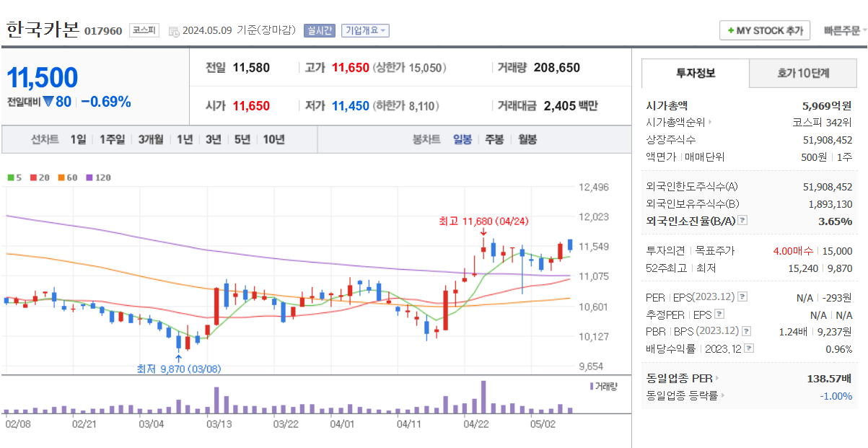
Task: Add stock with MY STOCK 추가 button
Action: click(x=765, y=30)
